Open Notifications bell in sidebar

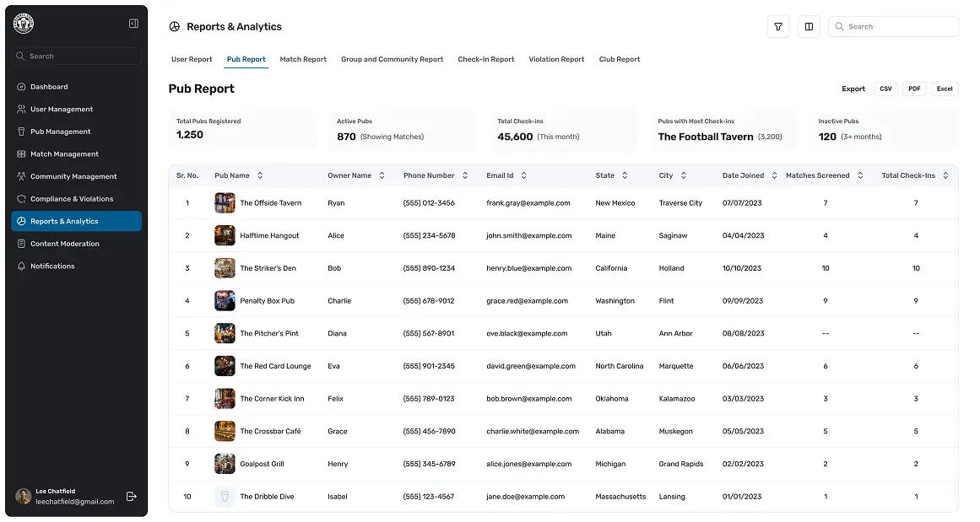coord(52,266)
